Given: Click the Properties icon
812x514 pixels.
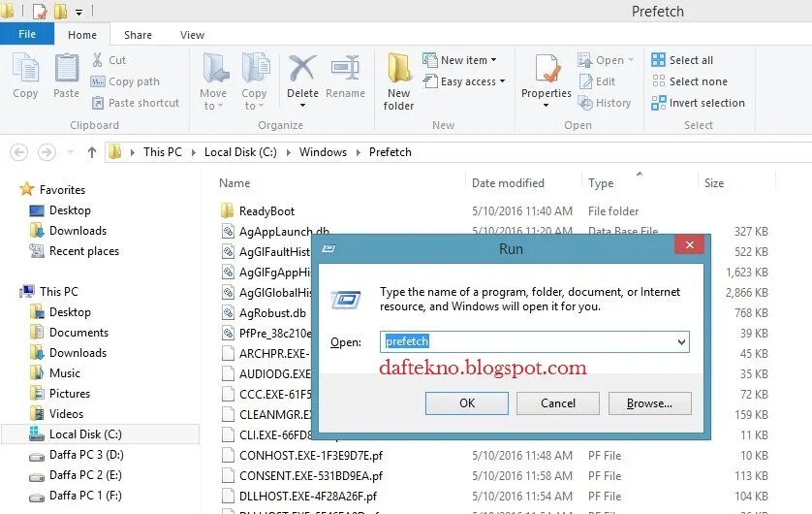Looking at the screenshot, I should (547, 70).
